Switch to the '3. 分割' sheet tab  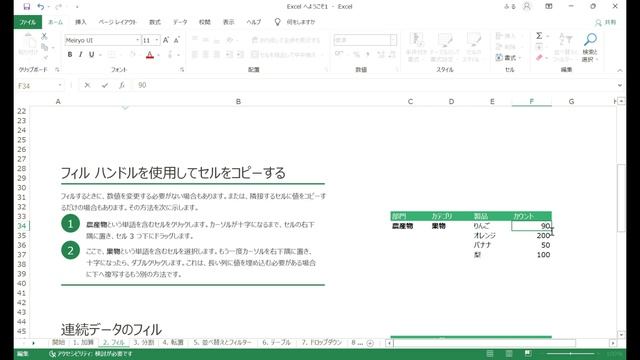144,342
